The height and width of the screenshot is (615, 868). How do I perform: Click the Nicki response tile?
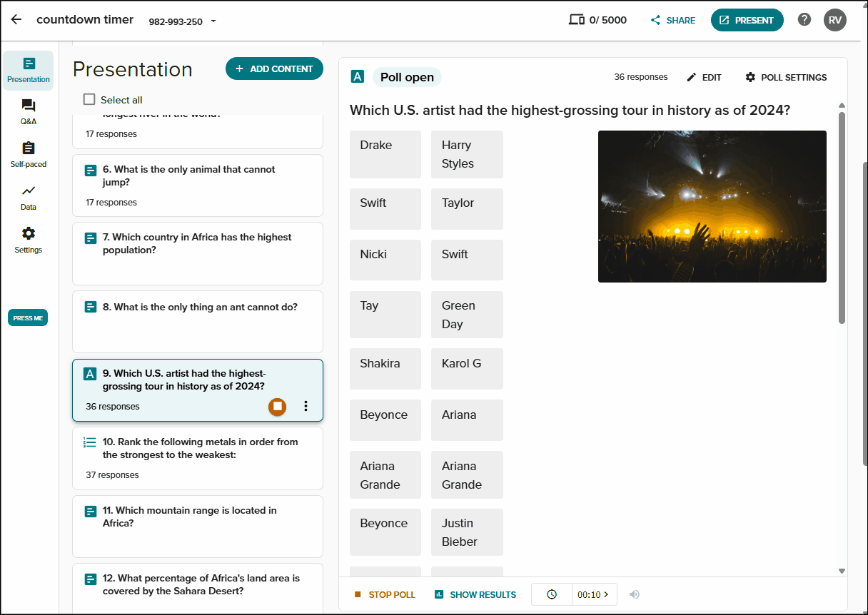[385, 260]
